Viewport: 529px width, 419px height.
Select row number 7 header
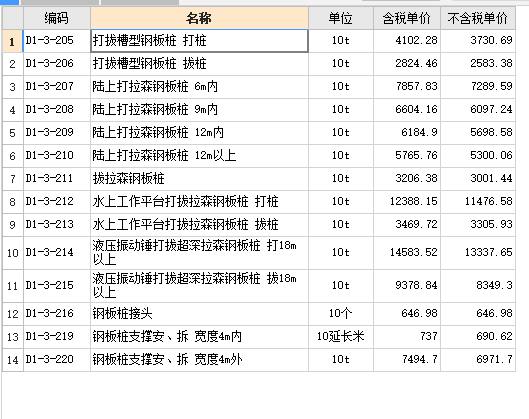13,179
